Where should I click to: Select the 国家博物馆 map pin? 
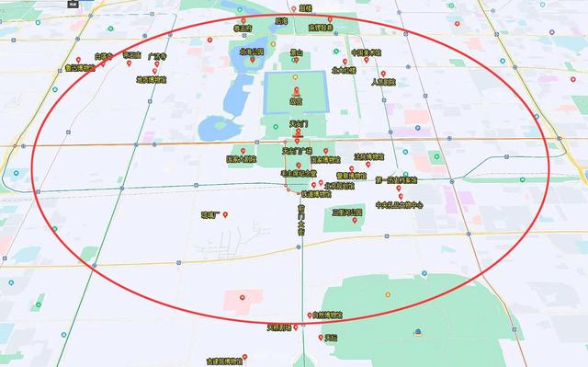(326, 151)
